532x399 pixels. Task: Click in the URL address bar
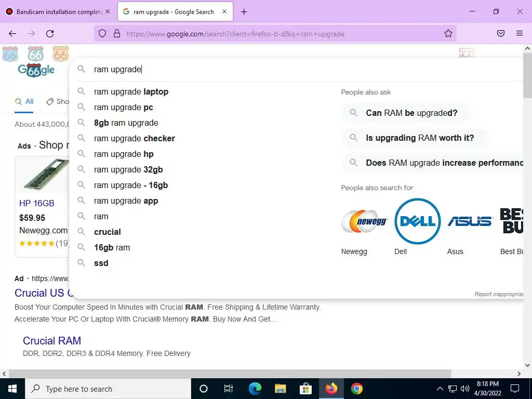click(275, 34)
